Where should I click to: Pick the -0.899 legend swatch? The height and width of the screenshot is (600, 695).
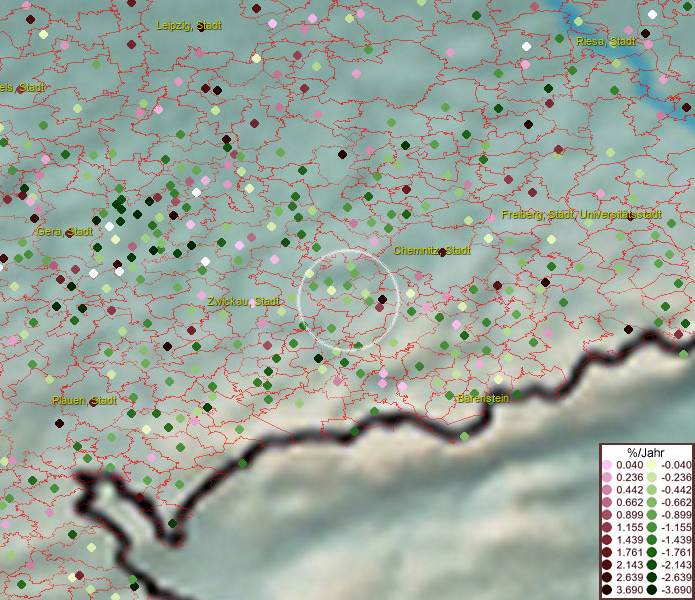click(652, 515)
